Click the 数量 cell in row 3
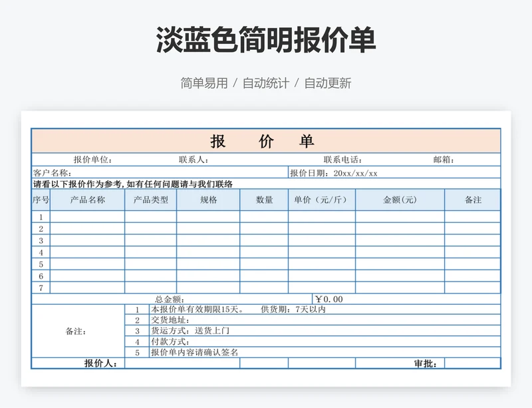Image resolution: width=532 pixels, height=408 pixels. click(264, 240)
